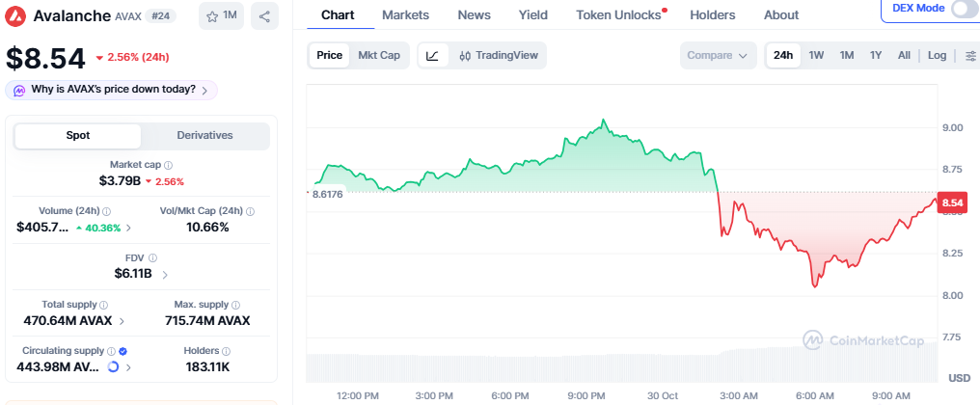Add AVAX to watchlist via star button
The width and height of the screenshot is (980, 405).
click(x=221, y=15)
